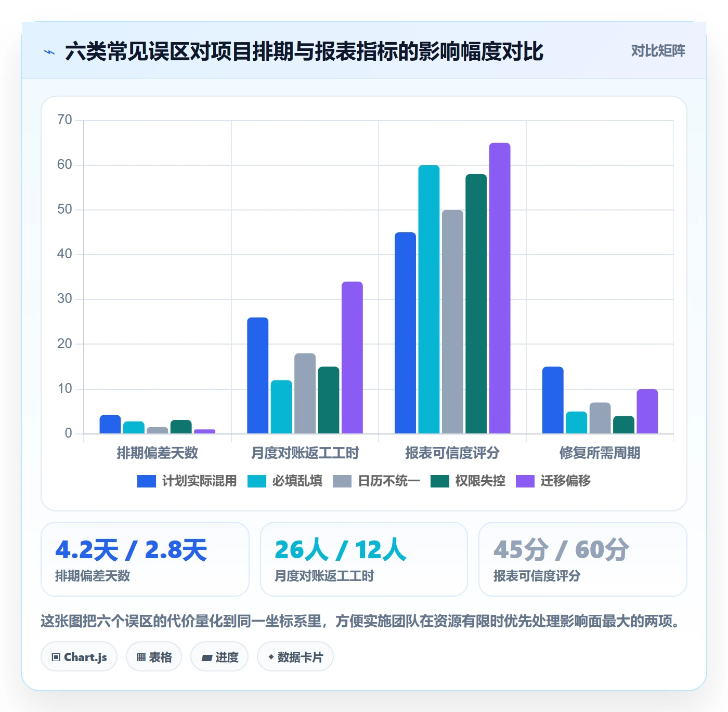The image size is (728, 712).
Task: Click the gray bar in 报表可信度评分
Action: [x=452, y=322]
